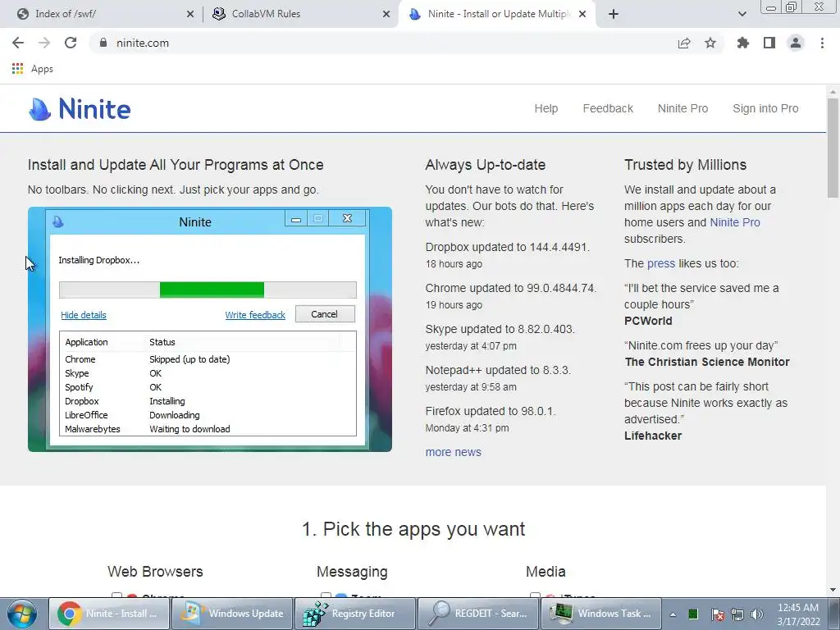Click the taskbar clock showing 12:45 AM
The image size is (840, 630).
point(797,614)
